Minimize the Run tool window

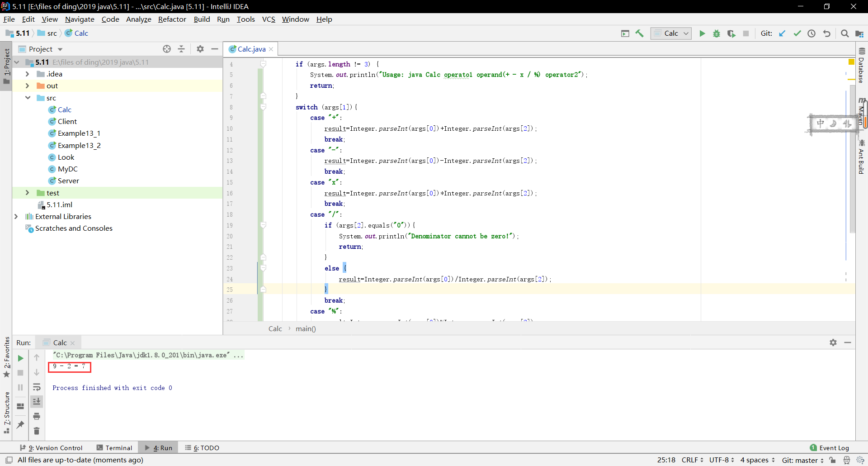(848, 342)
